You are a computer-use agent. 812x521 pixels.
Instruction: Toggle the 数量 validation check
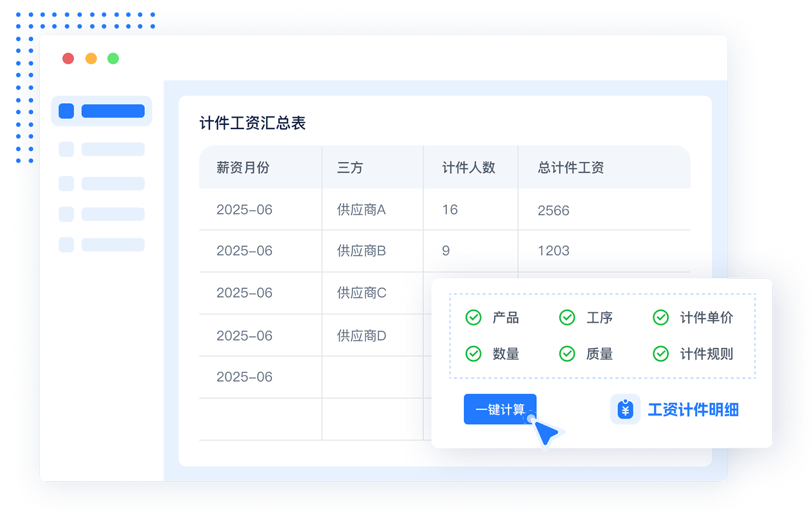pyautogui.click(x=473, y=354)
